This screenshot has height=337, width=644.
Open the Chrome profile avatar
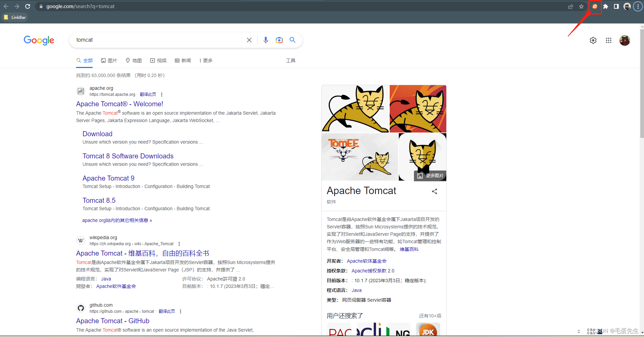[627, 6]
